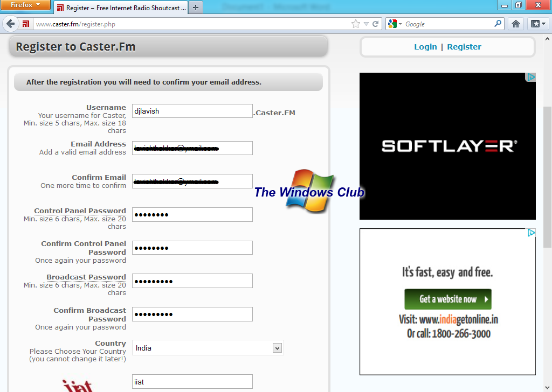The width and height of the screenshot is (552, 392).
Task: Click the Register to Caster.Fm heading
Action: pyautogui.click(x=75, y=47)
